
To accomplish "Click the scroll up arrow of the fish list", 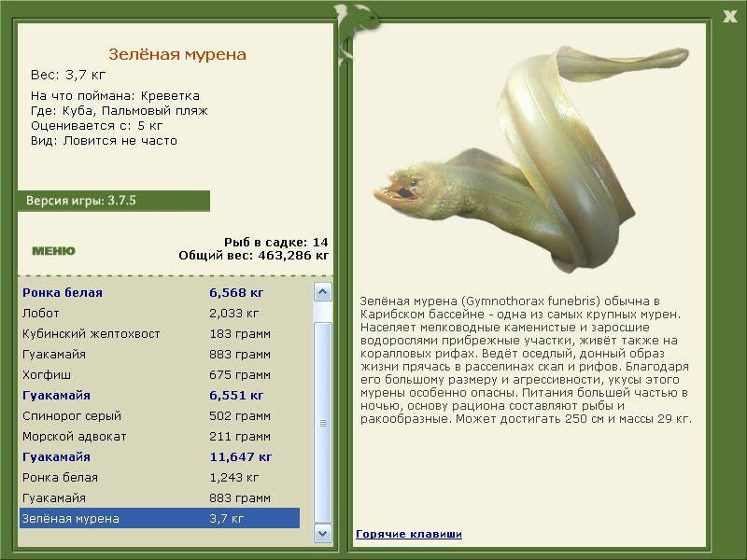I will pyautogui.click(x=322, y=291).
